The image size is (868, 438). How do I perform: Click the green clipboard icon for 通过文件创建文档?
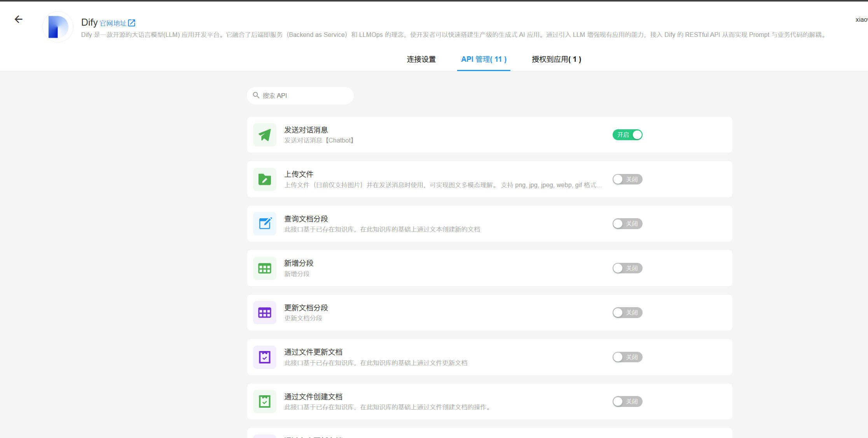(265, 401)
